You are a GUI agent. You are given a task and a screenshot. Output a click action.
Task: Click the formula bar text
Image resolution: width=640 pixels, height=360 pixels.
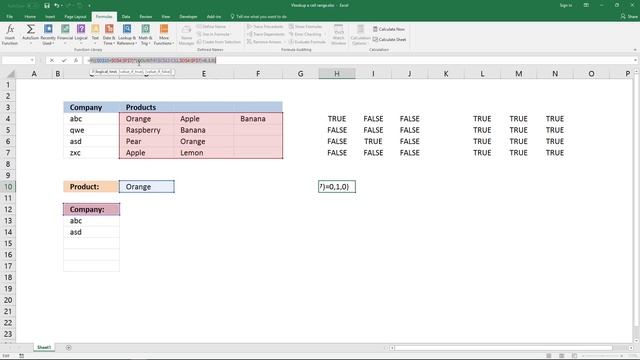coord(152,60)
